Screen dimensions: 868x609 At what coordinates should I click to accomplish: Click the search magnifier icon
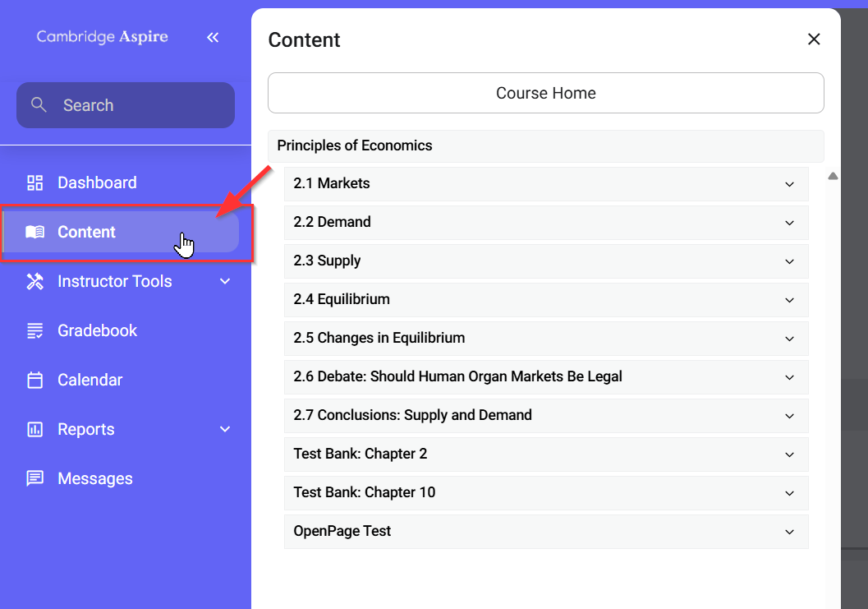[x=39, y=104]
